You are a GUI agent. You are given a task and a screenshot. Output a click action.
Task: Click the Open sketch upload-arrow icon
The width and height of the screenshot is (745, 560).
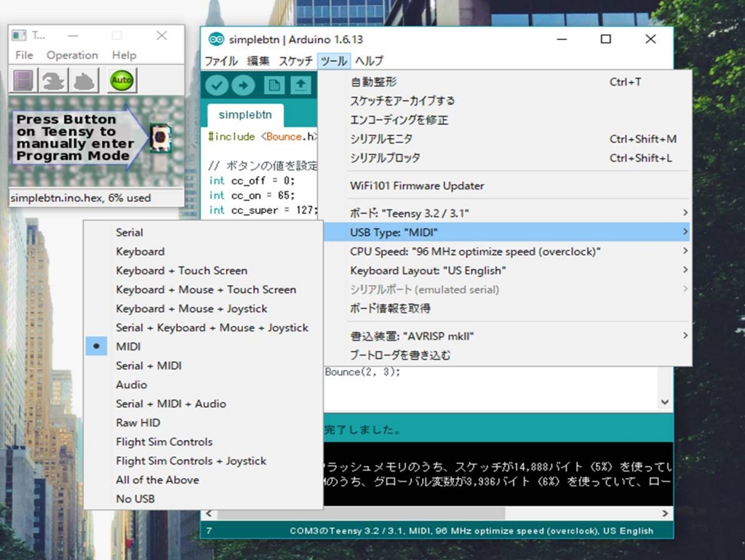coord(300,86)
